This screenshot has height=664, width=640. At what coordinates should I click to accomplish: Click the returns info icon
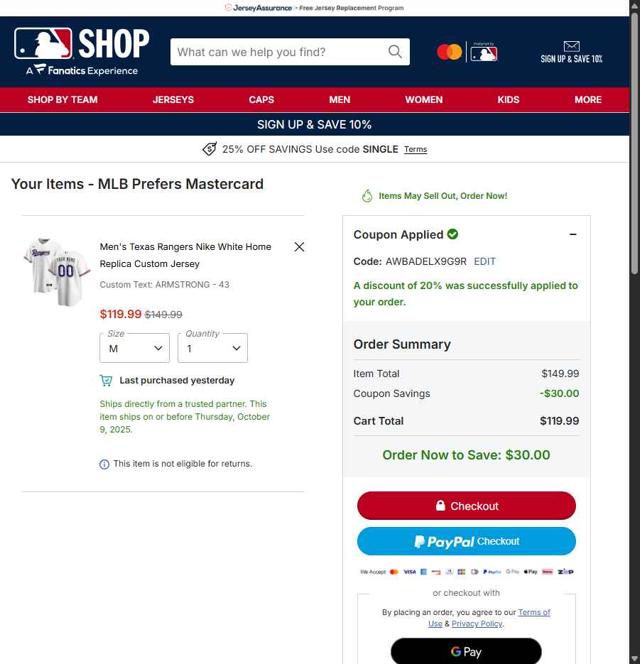(x=104, y=464)
